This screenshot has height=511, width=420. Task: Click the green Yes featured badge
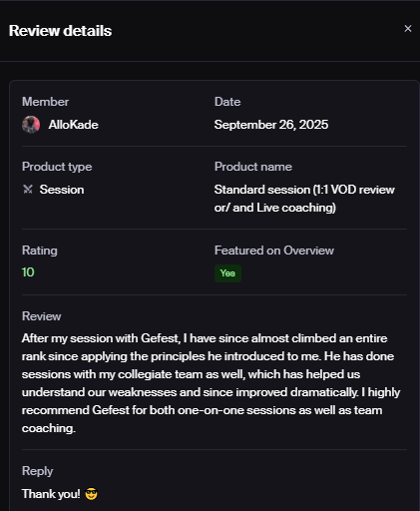pyautogui.click(x=227, y=273)
